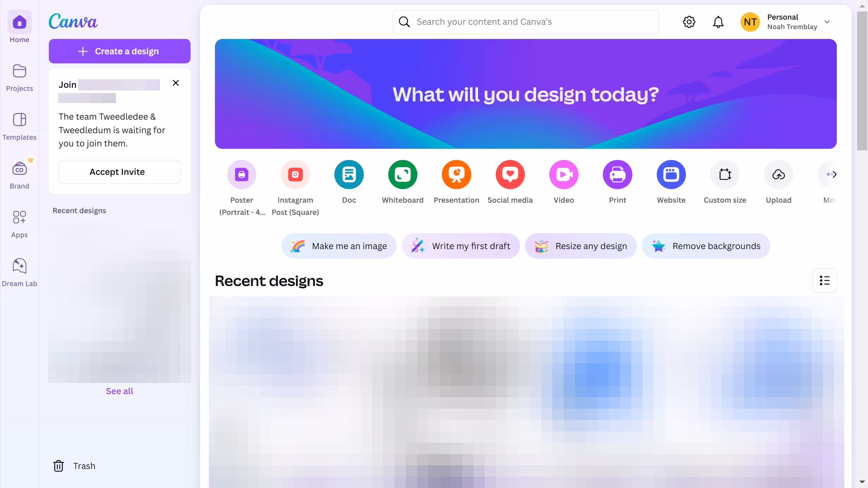Open the Doc design type
The image size is (868, 488).
click(349, 175)
